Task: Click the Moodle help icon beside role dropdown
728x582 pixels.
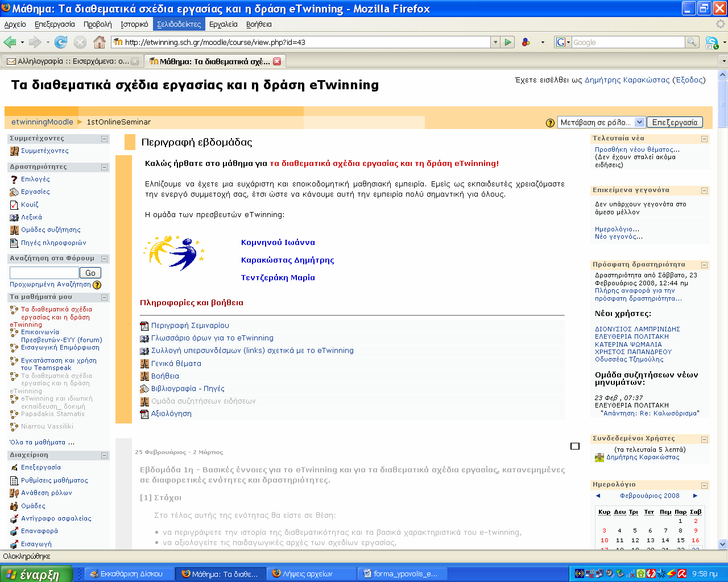Action: (x=550, y=123)
